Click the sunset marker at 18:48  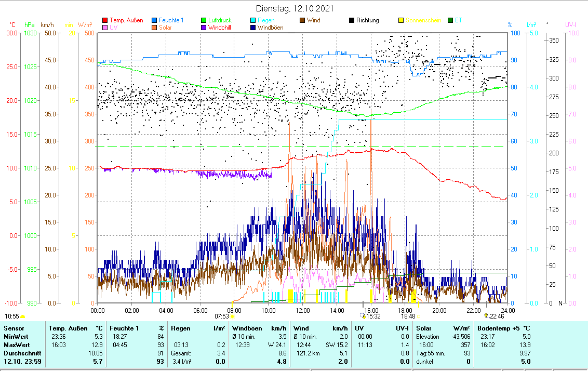[x=419, y=315]
